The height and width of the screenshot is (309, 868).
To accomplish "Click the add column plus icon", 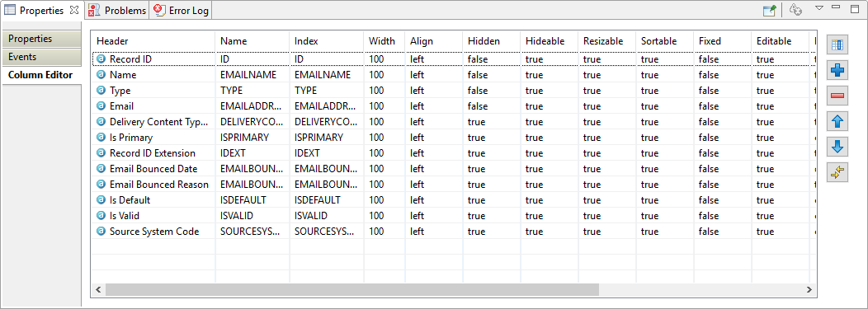I will pos(837,71).
